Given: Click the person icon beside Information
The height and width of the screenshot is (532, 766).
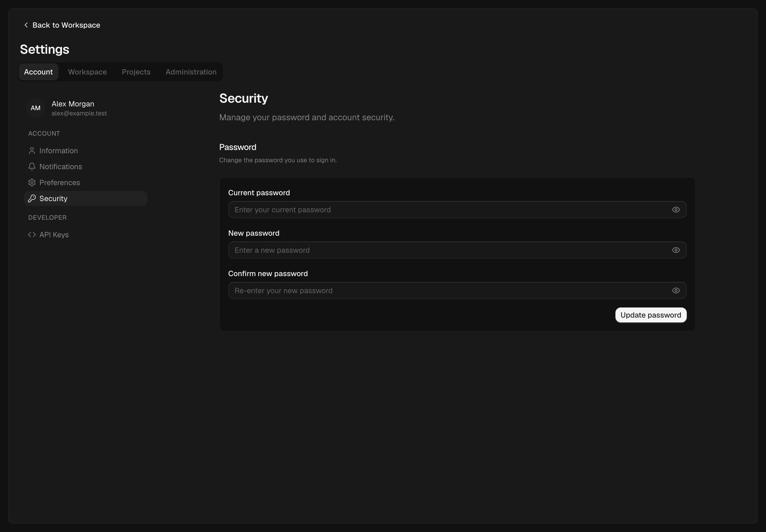Looking at the screenshot, I should click(32, 151).
